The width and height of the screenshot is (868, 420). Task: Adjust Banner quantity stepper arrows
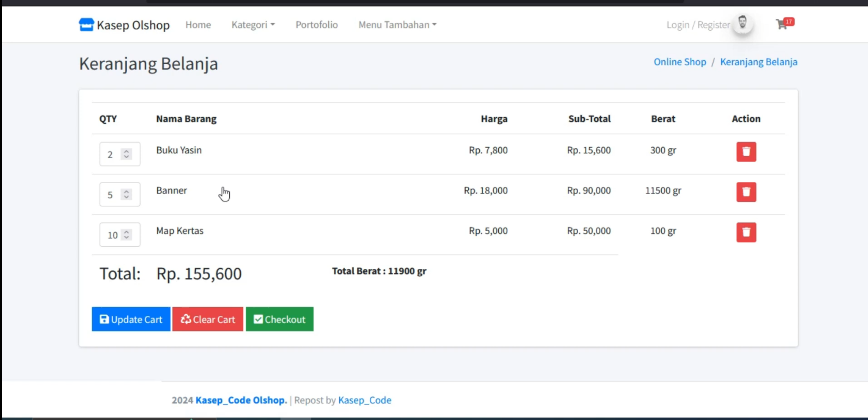(126, 194)
